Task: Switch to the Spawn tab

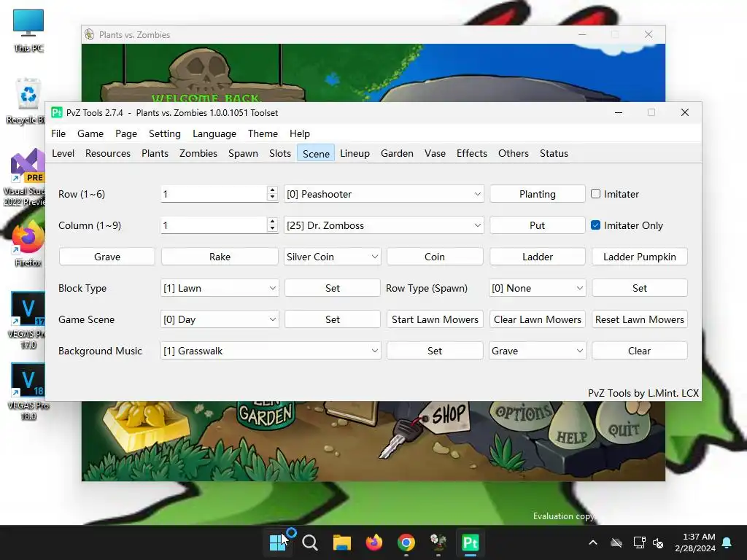Action: click(x=243, y=153)
